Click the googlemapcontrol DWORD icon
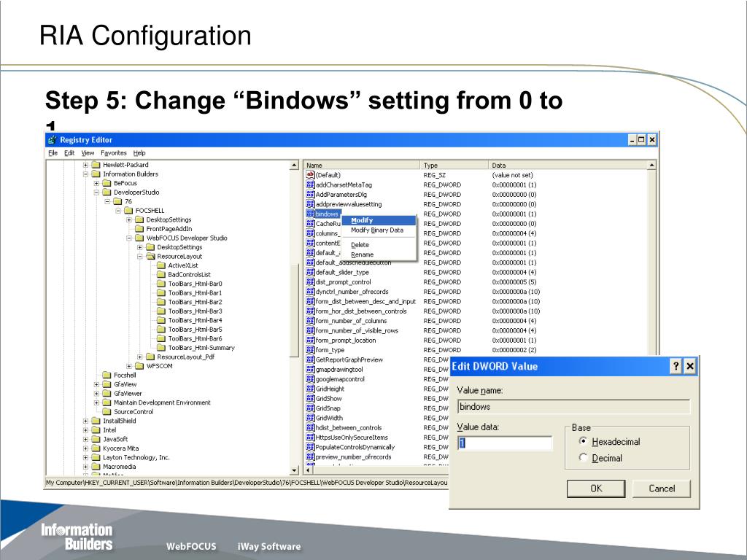 pos(310,379)
